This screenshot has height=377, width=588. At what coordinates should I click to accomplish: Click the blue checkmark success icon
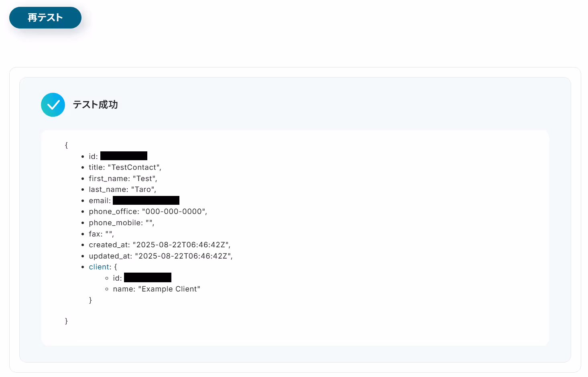pyautogui.click(x=53, y=105)
